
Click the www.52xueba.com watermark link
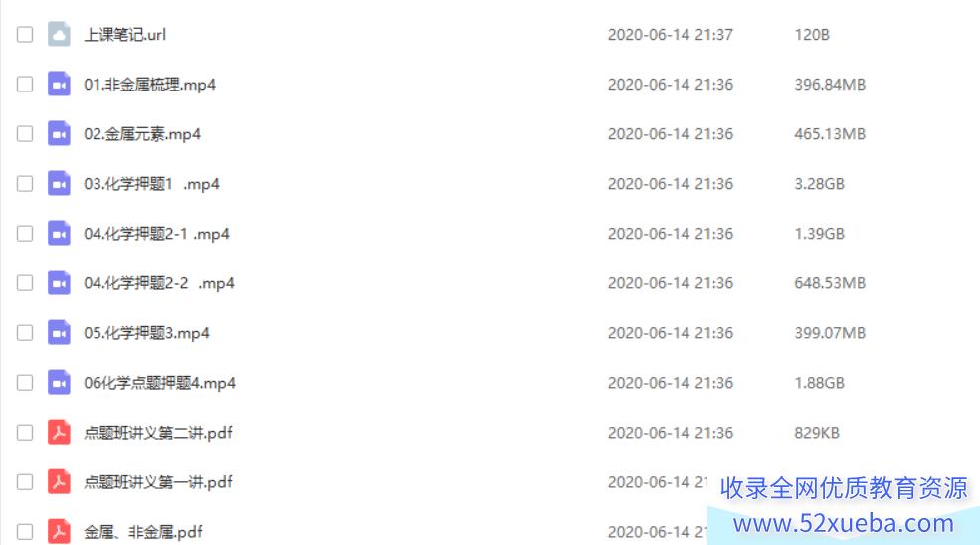(844, 523)
